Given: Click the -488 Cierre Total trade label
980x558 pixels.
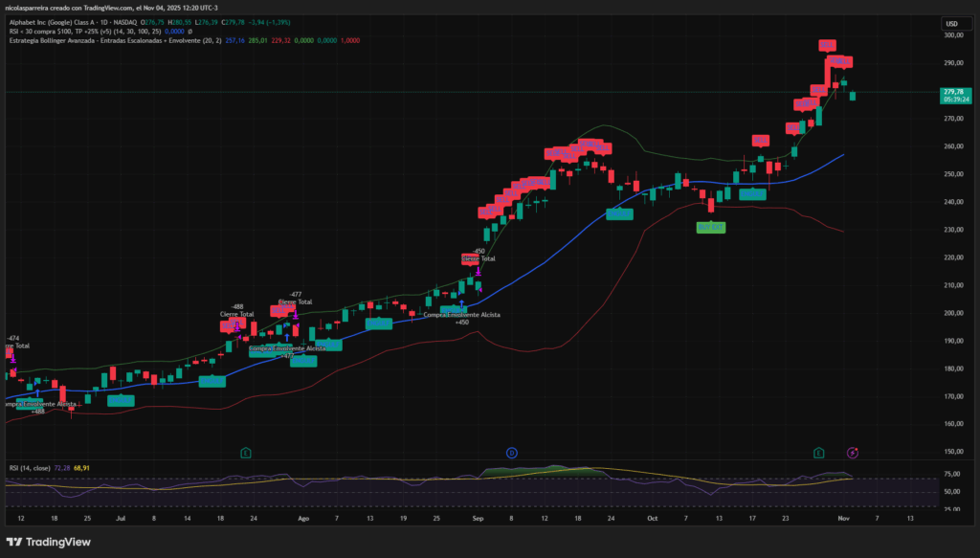Looking at the screenshot, I should pos(236,310).
